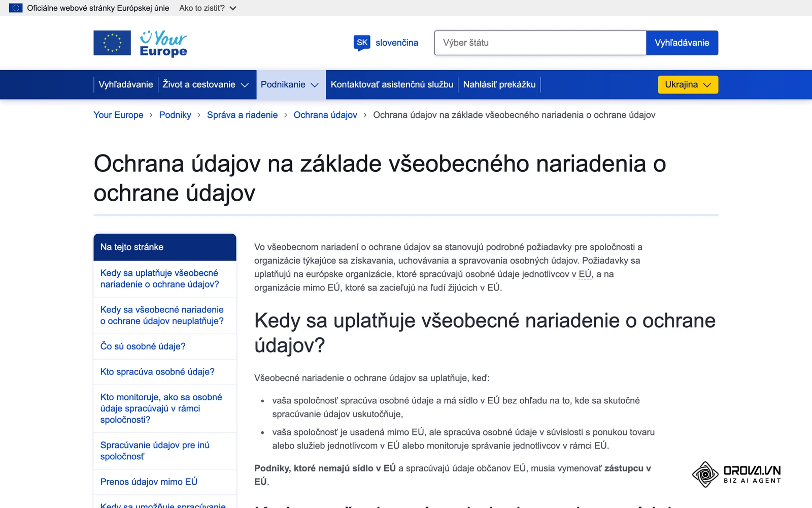Click 'Na tejto stránke' sidebar header

point(165,247)
